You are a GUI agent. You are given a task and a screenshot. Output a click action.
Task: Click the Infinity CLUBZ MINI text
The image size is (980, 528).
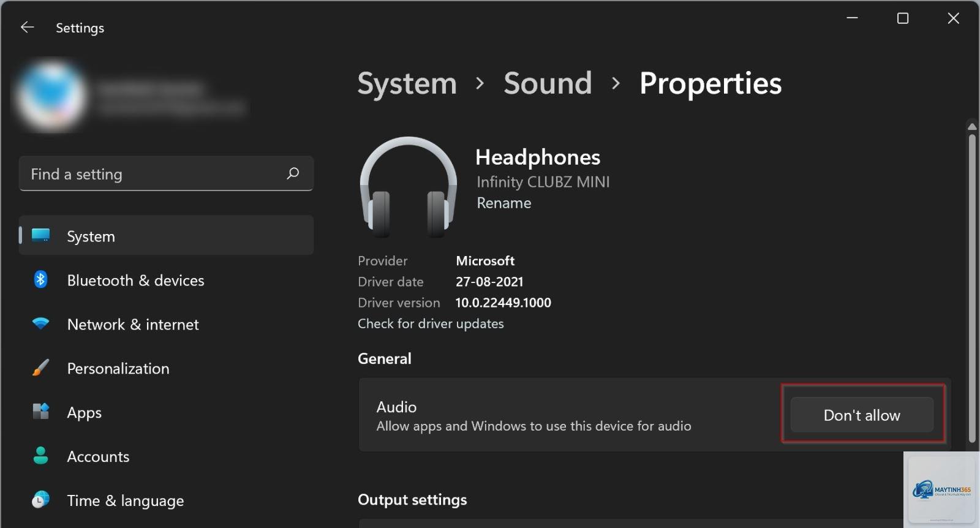543,182
